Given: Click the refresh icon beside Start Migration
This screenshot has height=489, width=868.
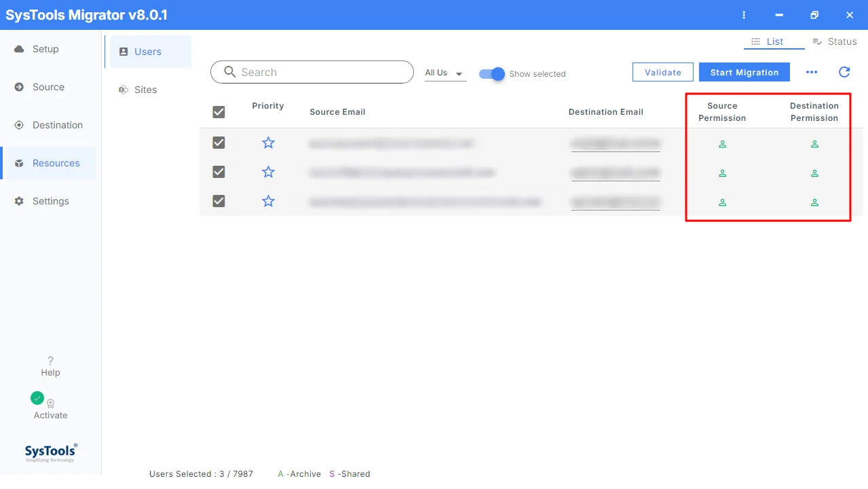Looking at the screenshot, I should click(844, 72).
